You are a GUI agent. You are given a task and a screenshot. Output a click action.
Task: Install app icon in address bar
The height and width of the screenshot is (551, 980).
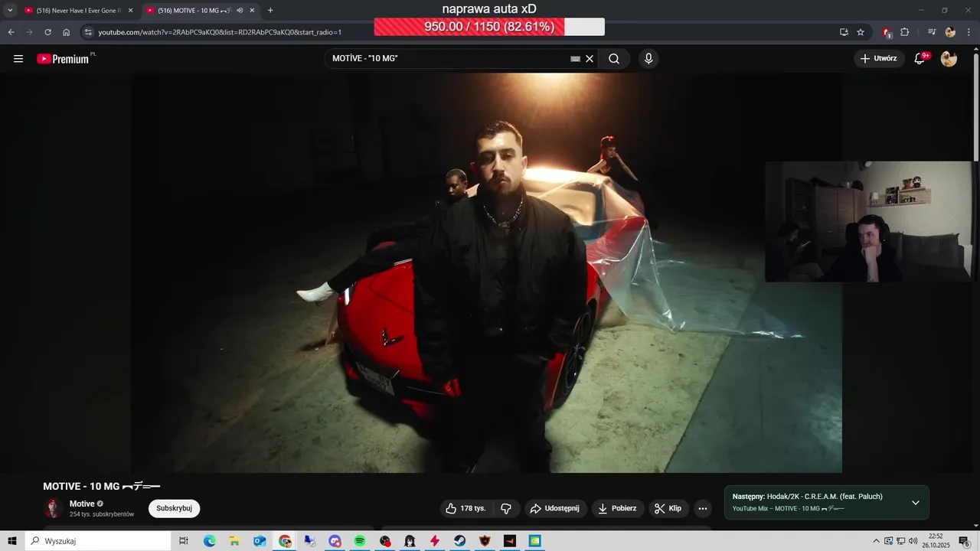click(844, 32)
